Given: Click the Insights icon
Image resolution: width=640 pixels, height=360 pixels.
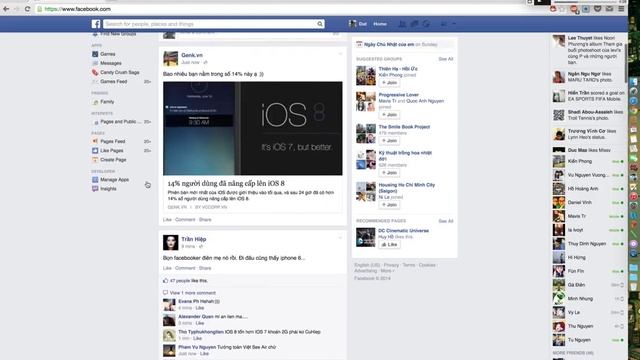Looking at the screenshot, I should (95, 189).
